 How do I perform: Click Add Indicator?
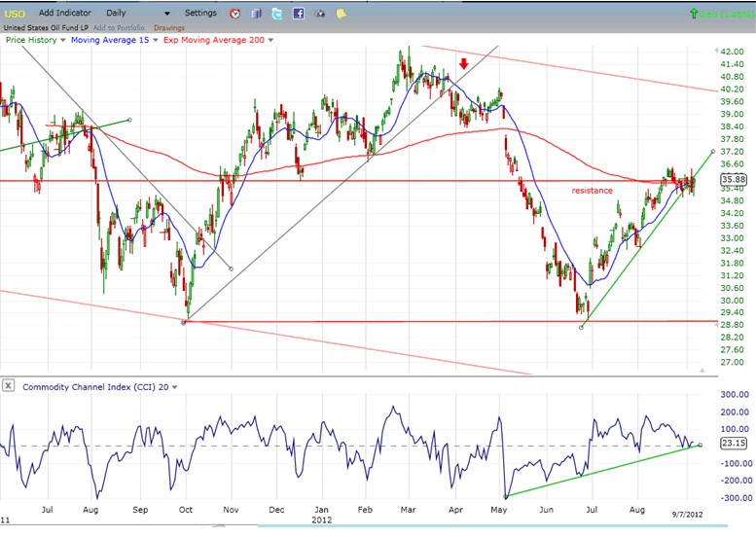tap(64, 13)
